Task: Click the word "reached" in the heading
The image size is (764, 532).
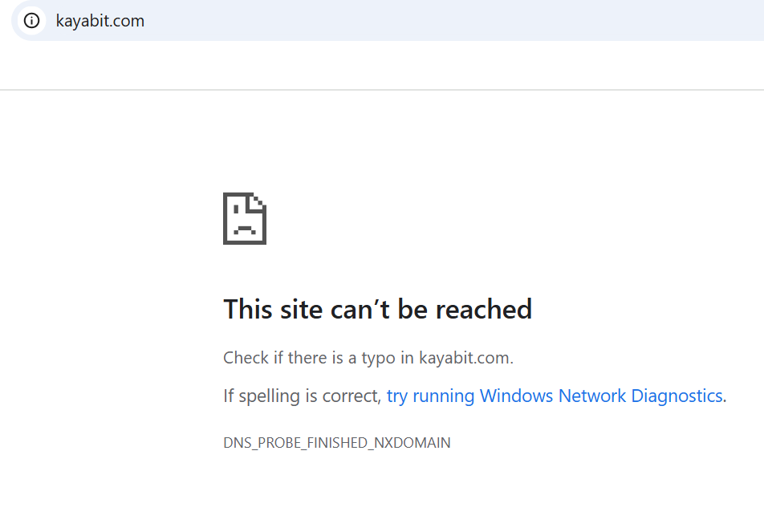Action: coord(483,310)
